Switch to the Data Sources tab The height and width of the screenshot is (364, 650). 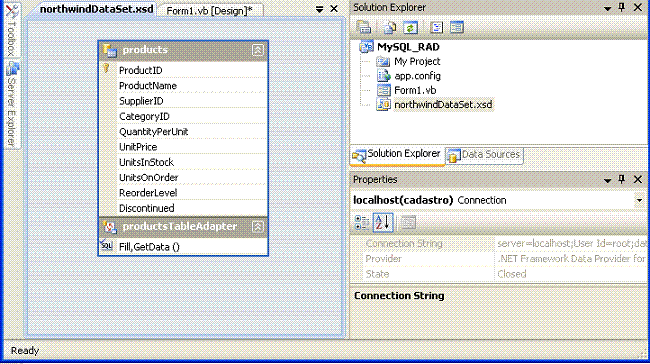point(484,155)
